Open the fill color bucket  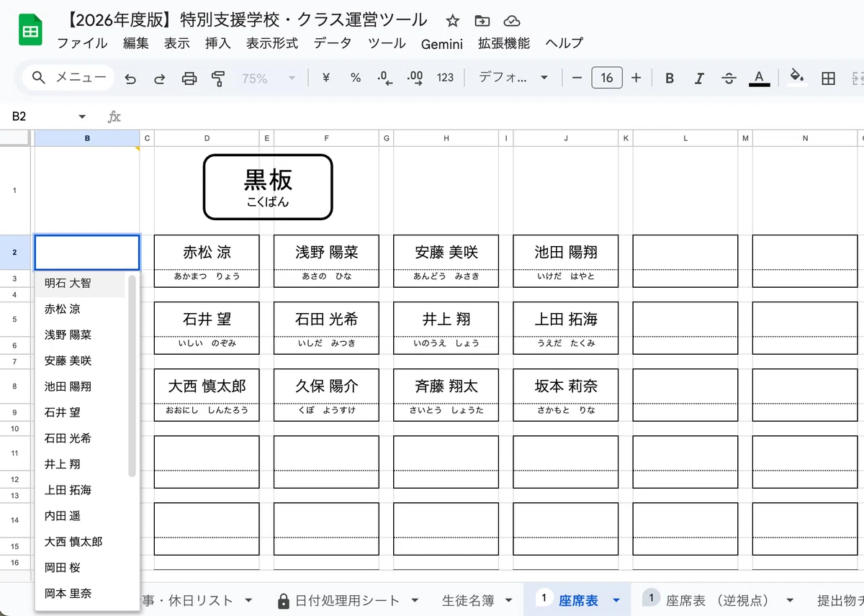796,78
